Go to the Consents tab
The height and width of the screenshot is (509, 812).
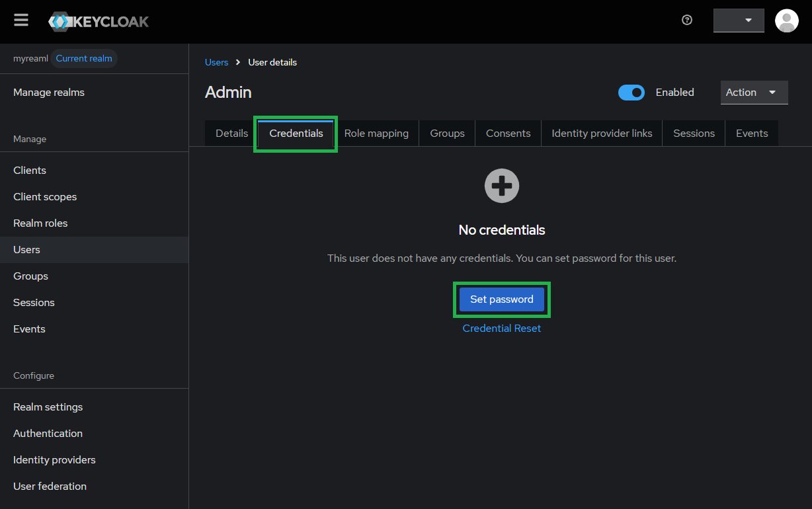pyautogui.click(x=508, y=134)
